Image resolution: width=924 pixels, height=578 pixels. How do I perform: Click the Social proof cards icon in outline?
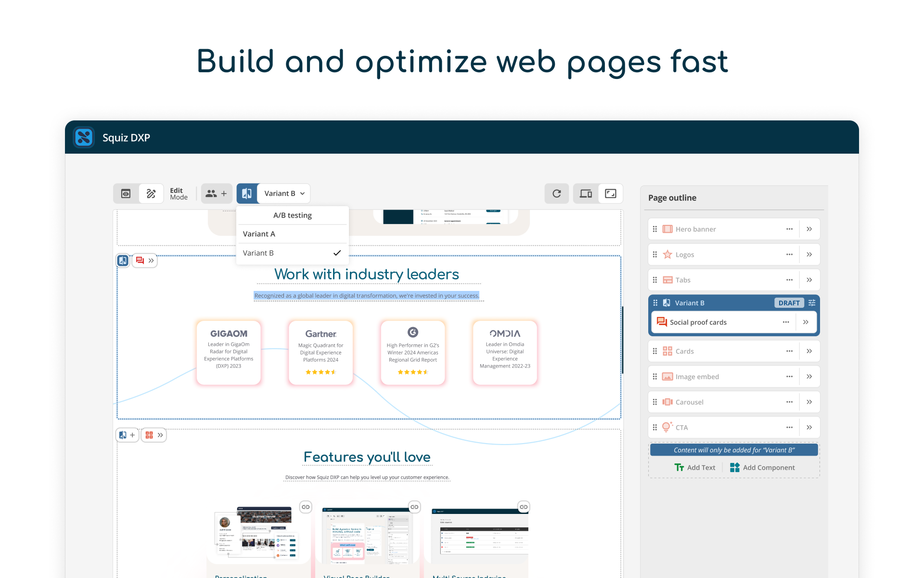coord(661,322)
